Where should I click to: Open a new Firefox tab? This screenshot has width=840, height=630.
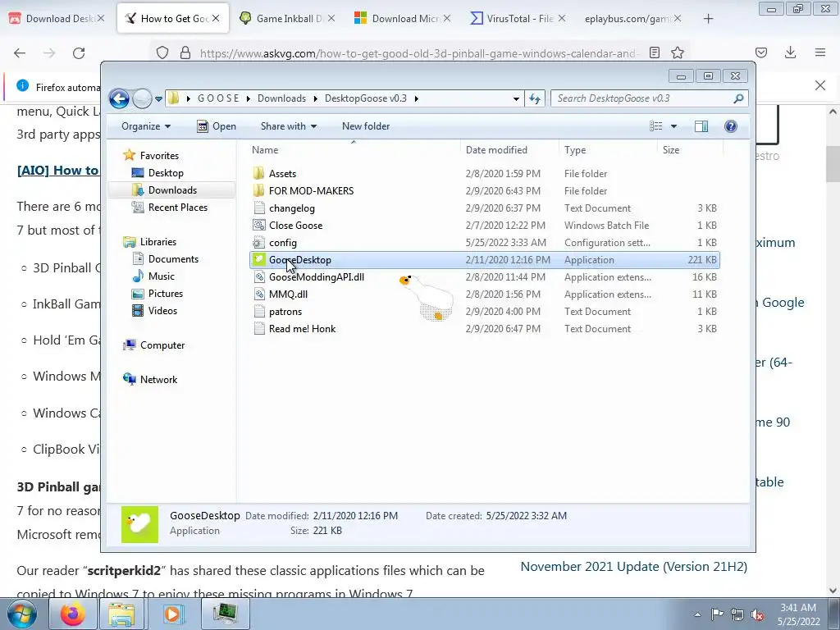pyautogui.click(x=708, y=19)
